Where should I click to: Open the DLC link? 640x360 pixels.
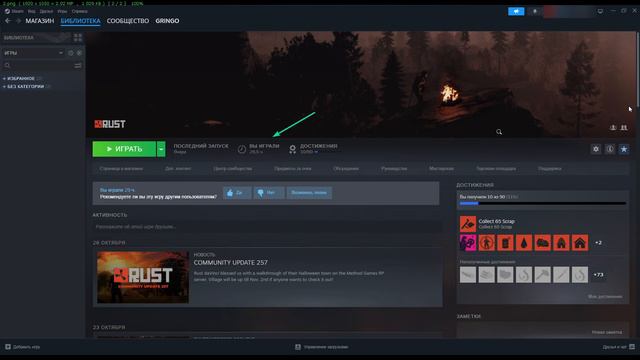coord(178,169)
